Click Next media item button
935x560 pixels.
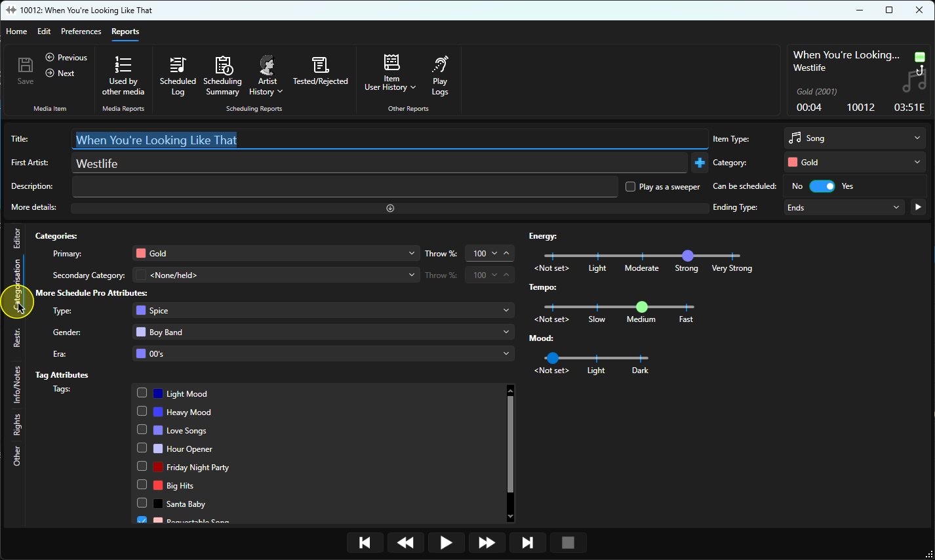(x=60, y=73)
